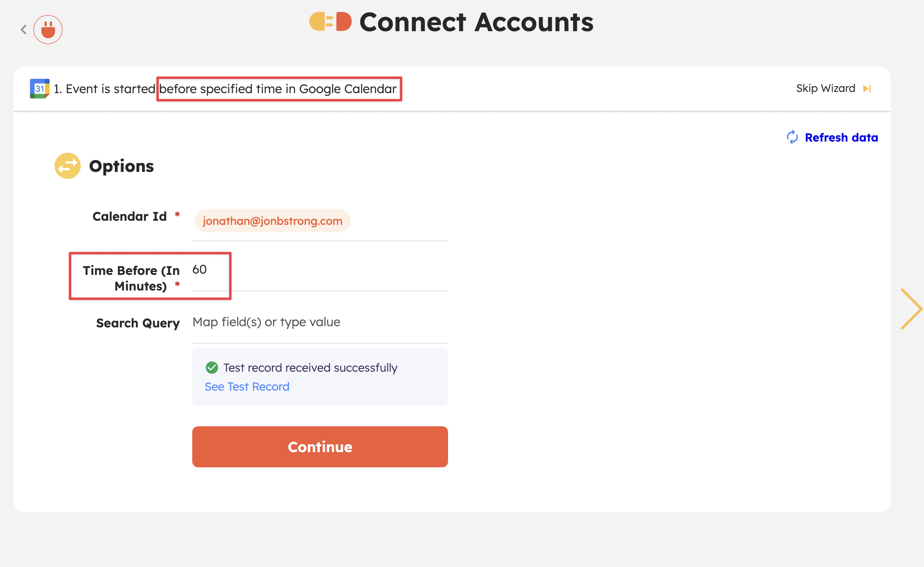This screenshot has height=567, width=924.
Task: Open See Test Record link
Action: [247, 386]
